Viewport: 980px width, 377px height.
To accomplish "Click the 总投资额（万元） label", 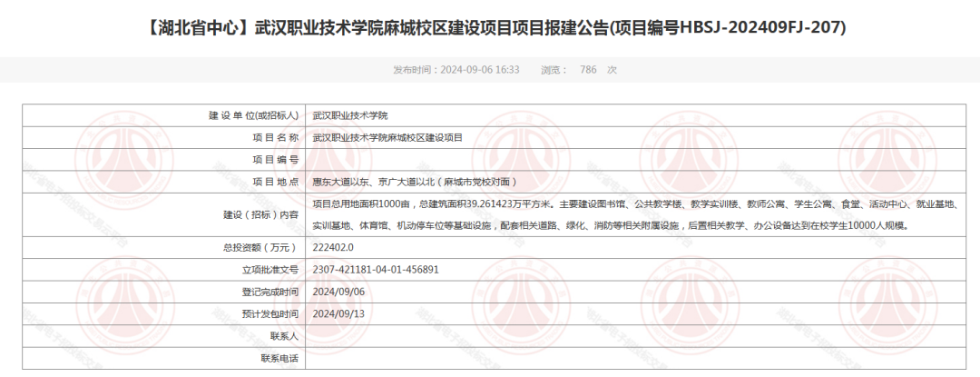I will coord(260,248).
